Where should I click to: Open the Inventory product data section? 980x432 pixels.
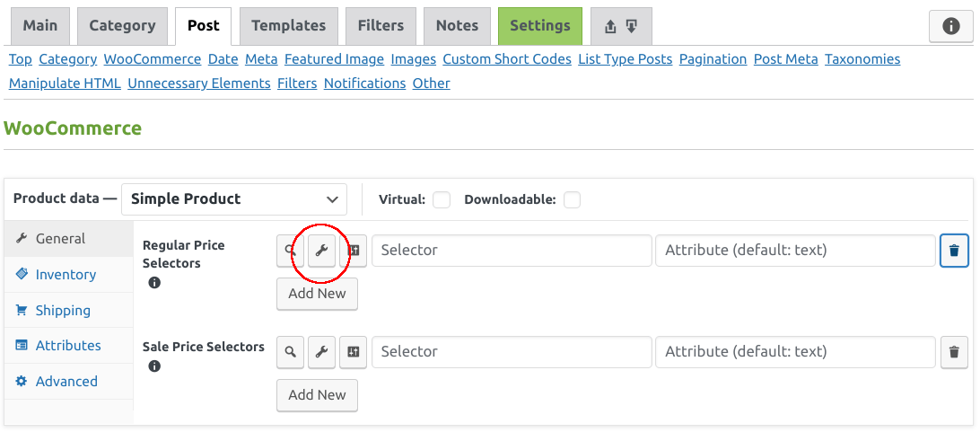tap(66, 275)
